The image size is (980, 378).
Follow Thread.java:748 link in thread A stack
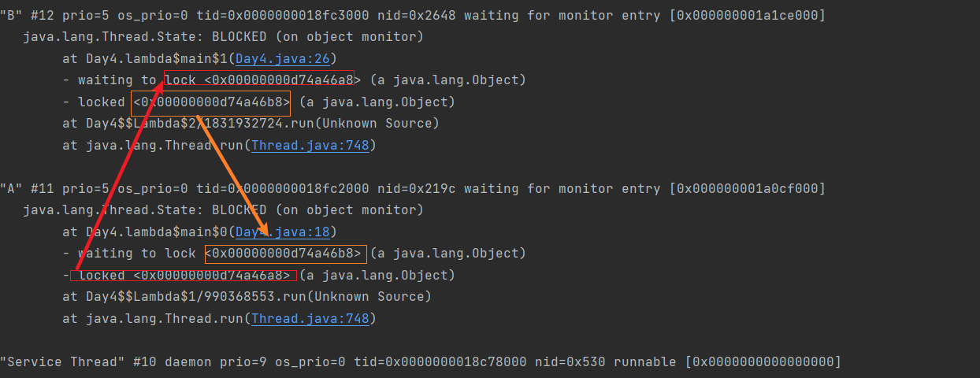(x=310, y=318)
